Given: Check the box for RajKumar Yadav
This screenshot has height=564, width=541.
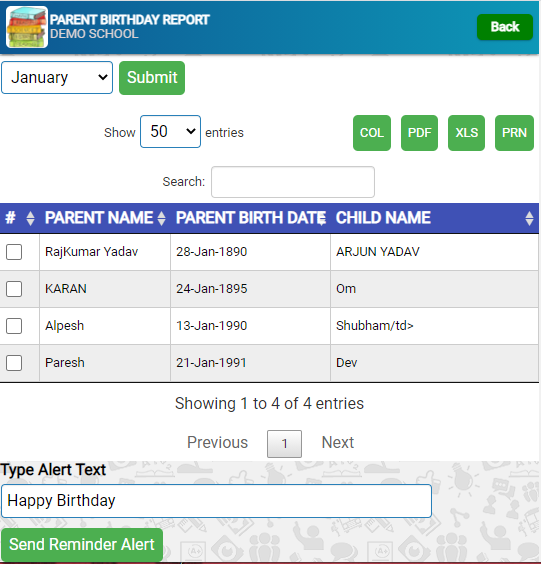Looking at the screenshot, I should [14, 252].
